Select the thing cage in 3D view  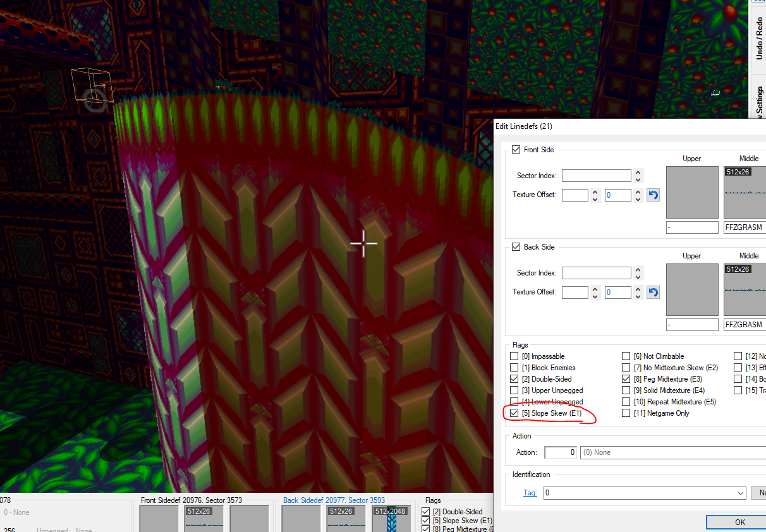tap(94, 87)
